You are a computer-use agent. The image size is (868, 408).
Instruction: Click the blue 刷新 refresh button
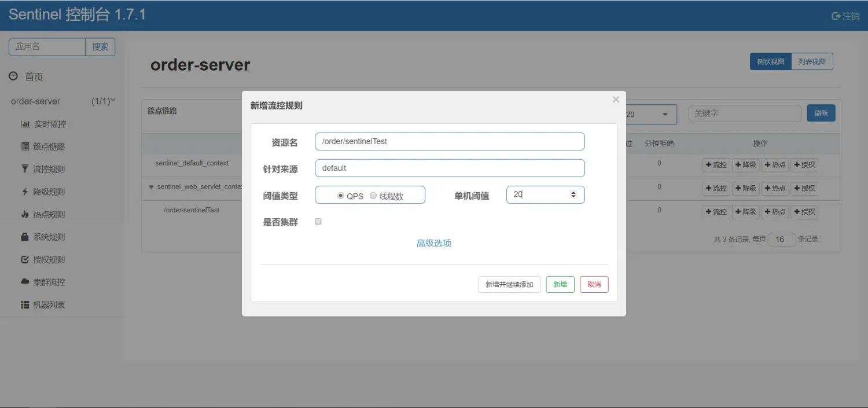[821, 113]
